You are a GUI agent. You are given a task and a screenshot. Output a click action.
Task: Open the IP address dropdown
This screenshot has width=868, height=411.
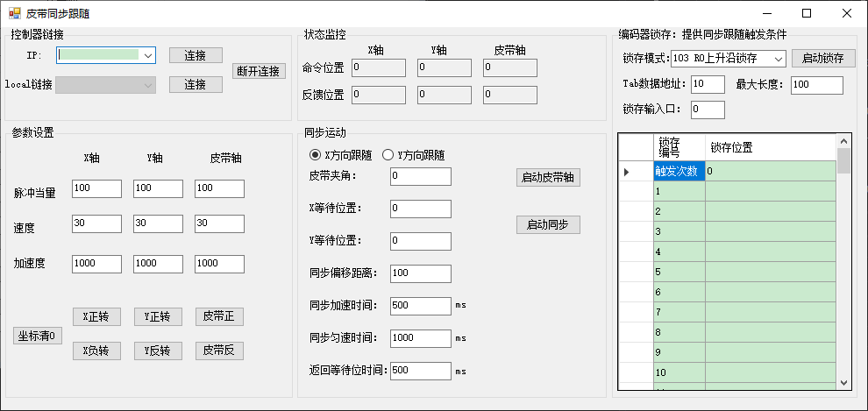(148, 55)
